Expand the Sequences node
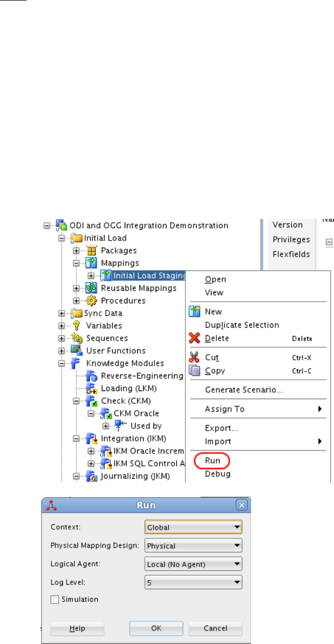This screenshot has width=334, height=644. coord(62,339)
